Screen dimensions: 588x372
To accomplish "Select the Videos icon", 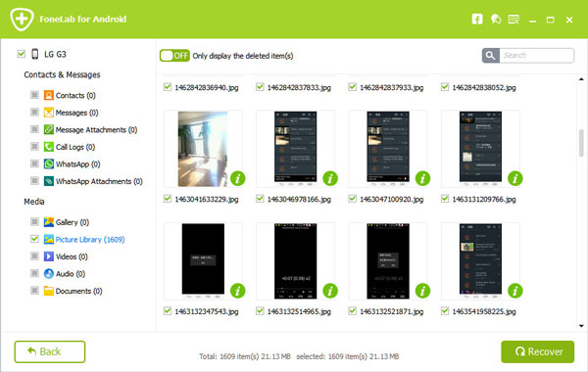I will (x=49, y=256).
